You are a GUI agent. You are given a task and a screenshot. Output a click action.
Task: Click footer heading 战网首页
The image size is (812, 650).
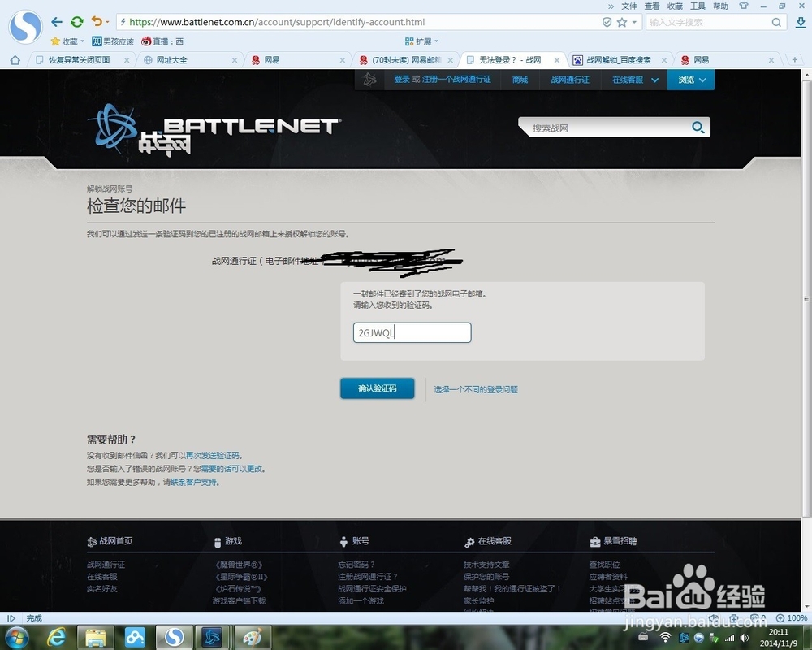[x=110, y=541]
